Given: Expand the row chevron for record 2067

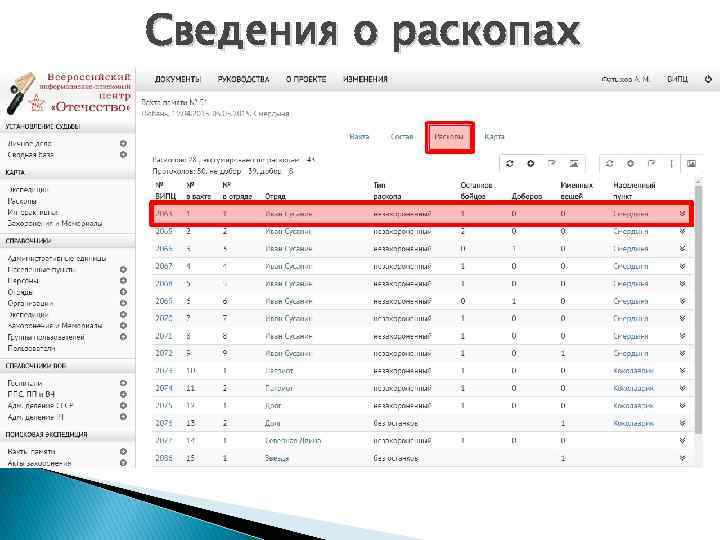Looking at the screenshot, I should (682, 266).
